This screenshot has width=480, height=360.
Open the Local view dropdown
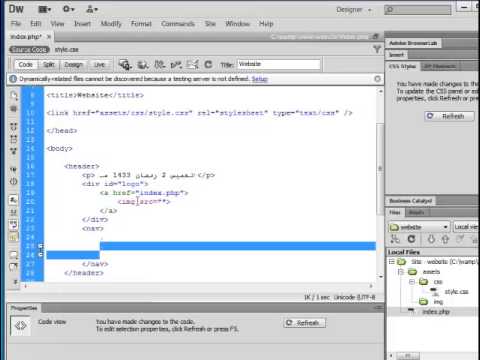pos(466,227)
